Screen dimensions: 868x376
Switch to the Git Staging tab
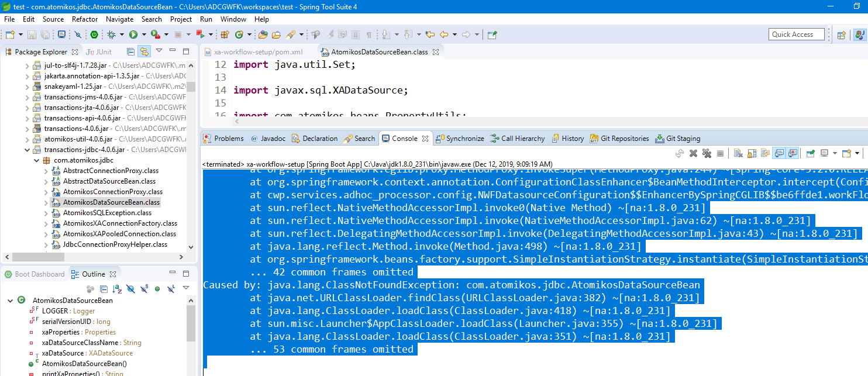[x=677, y=139]
